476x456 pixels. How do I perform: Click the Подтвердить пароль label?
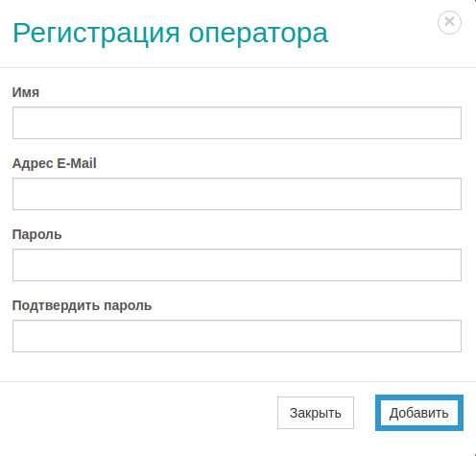(x=82, y=306)
